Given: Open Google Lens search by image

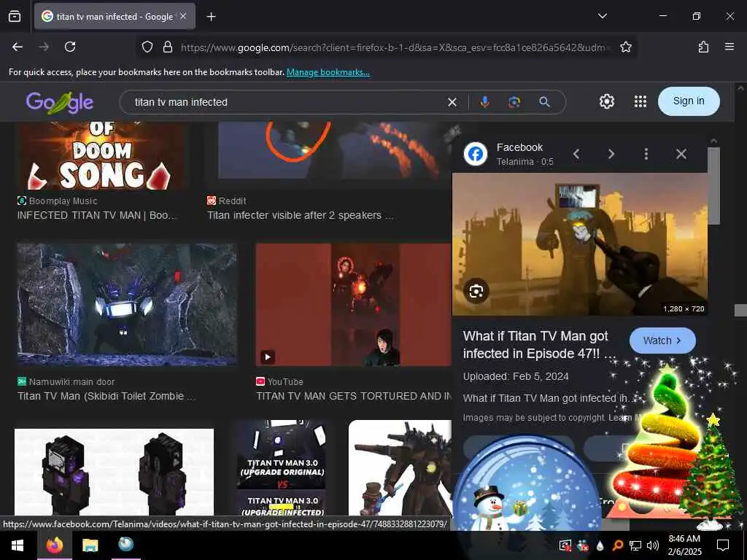Looking at the screenshot, I should 514,102.
